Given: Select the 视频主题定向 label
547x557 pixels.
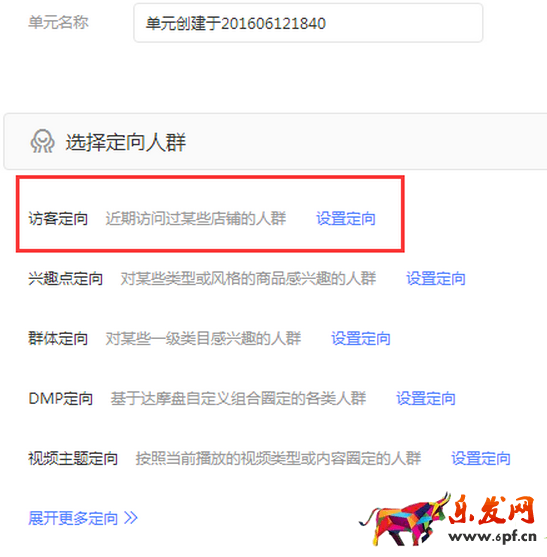Looking at the screenshot, I should 73,459.
